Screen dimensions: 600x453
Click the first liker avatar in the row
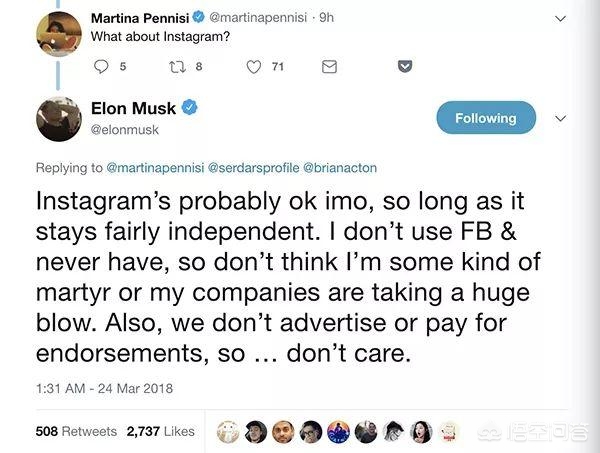click(x=227, y=431)
